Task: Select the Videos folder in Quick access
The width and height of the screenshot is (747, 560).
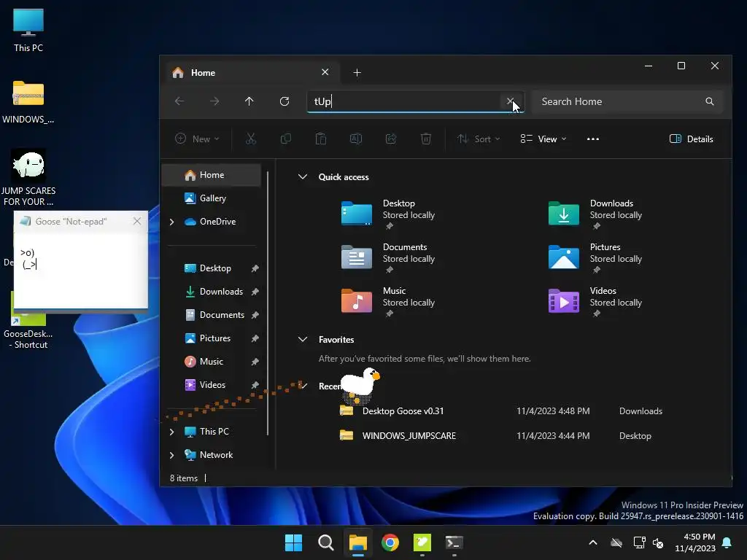Action: [x=595, y=301]
